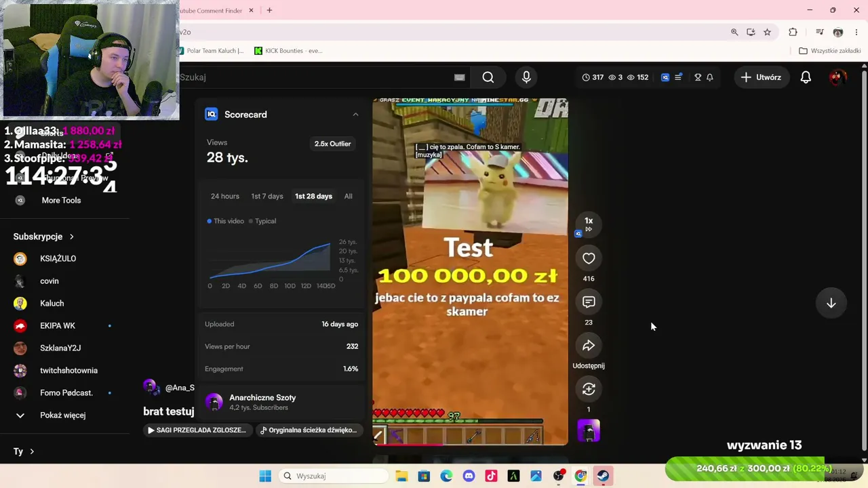Click the Oryginalna ścieżka dźwiękowa sound chip

(309, 430)
